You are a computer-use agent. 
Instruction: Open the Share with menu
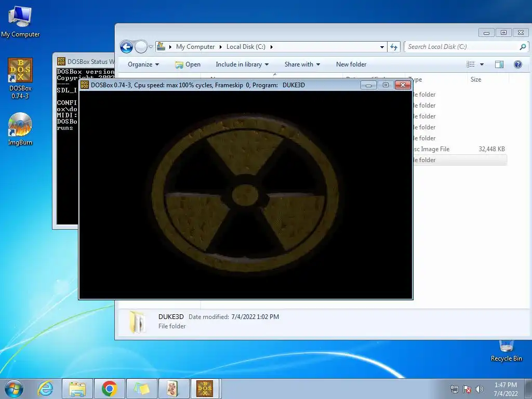pyautogui.click(x=302, y=64)
